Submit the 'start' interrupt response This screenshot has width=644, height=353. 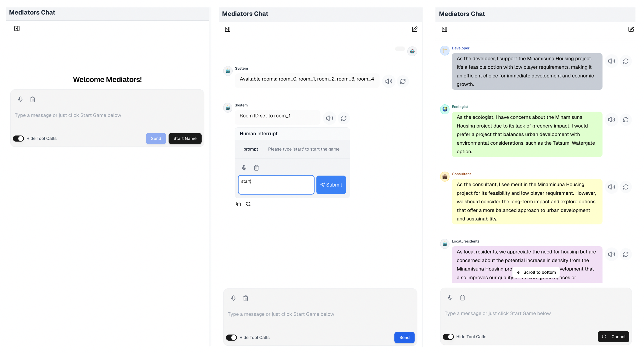pos(331,185)
